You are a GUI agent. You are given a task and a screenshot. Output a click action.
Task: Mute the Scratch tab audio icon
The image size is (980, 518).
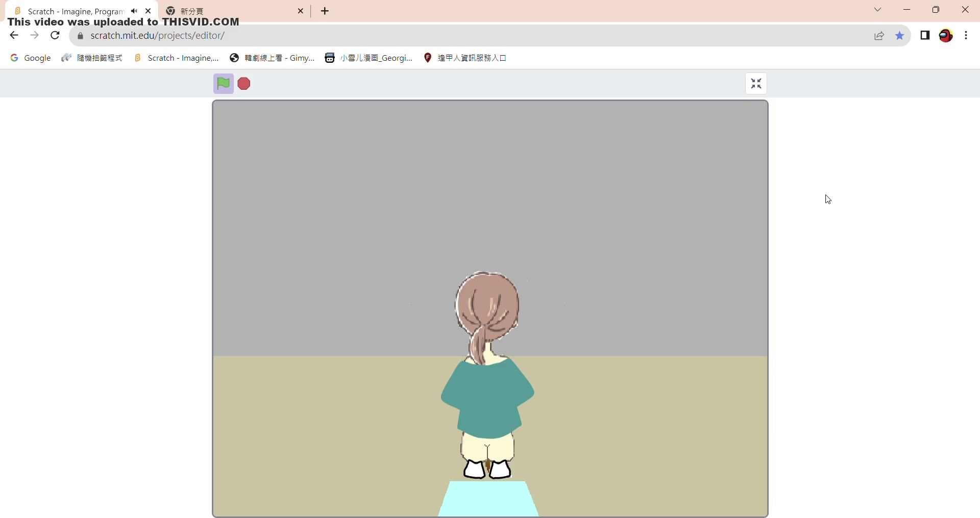click(134, 11)
